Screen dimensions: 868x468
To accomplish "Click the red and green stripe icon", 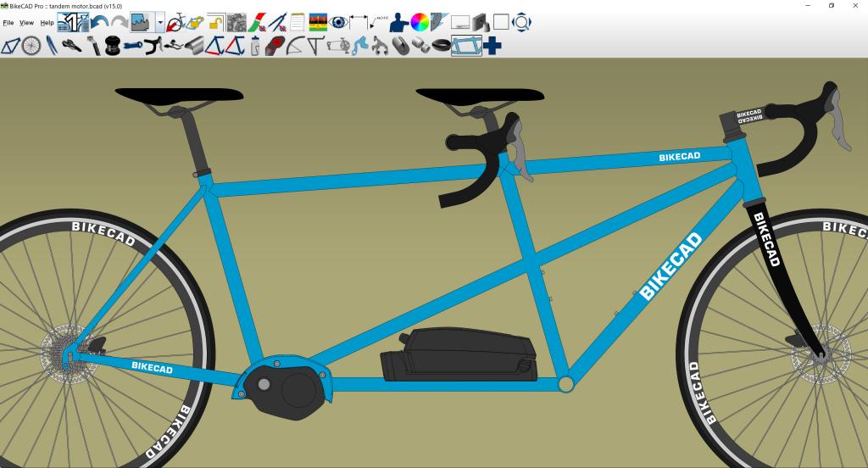I will click(257, 23).
